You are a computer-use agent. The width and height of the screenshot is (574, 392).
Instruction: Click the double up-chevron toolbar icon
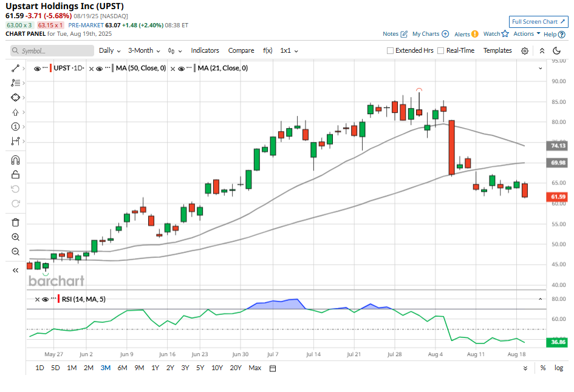click(542, 51)
